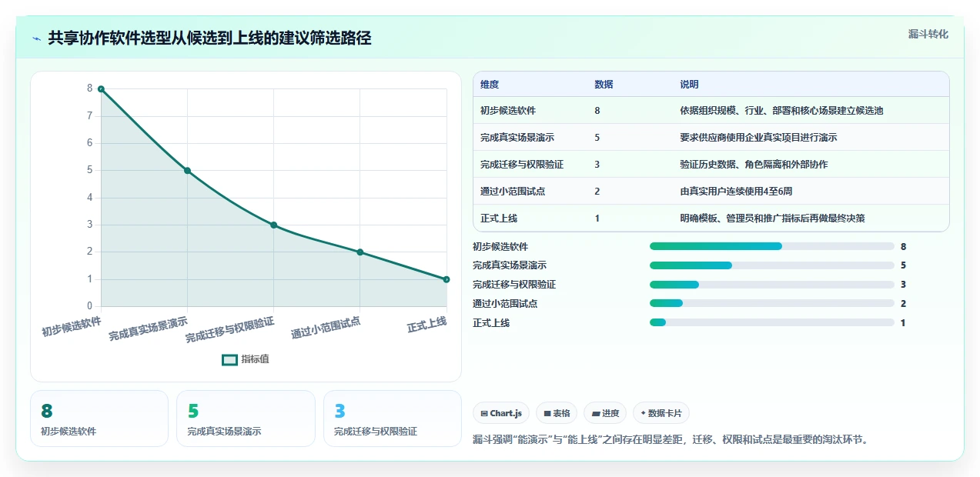Open the data card showing 5
The width and height of the screenshot is (980, 477).
246,419
